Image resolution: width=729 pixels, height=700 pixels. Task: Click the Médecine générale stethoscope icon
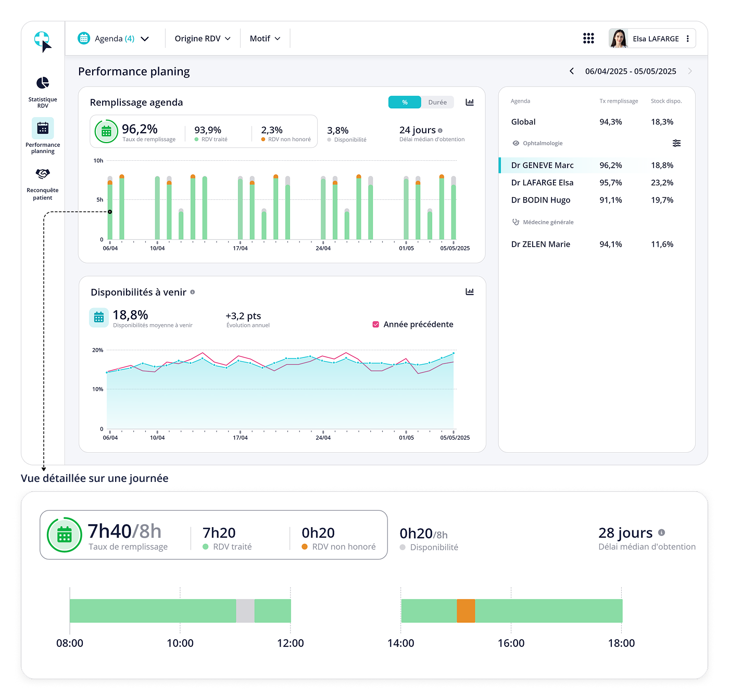coord(516,222)
